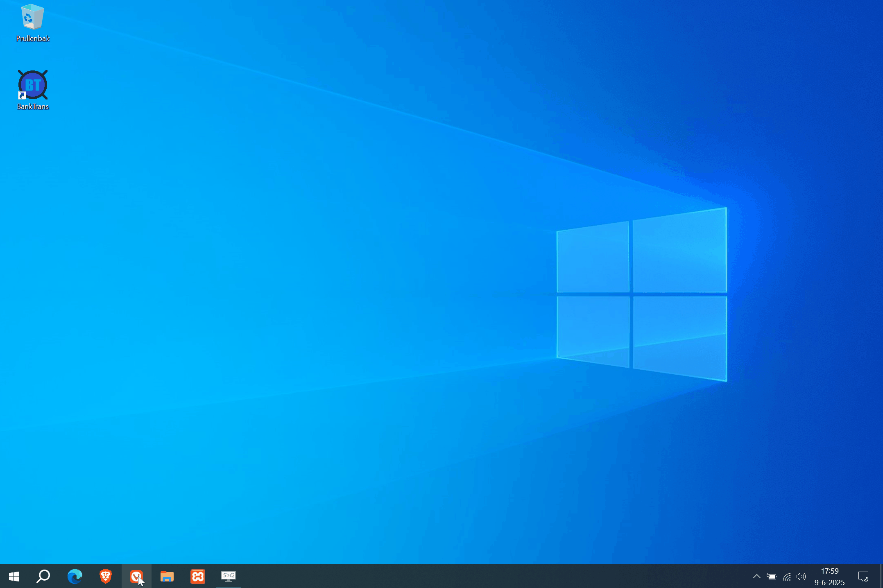Screen dimensions: 883x588
Task: Select the Prullenbak recycle bin icon
Action: point(32,17)
